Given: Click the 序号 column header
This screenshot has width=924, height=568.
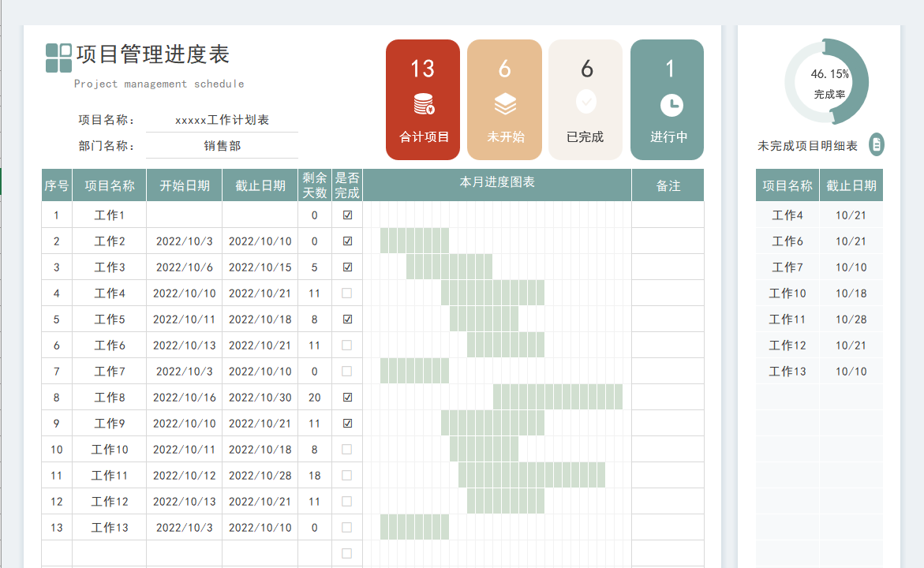Looking at the screenshot, I should [x=57, y=185].
